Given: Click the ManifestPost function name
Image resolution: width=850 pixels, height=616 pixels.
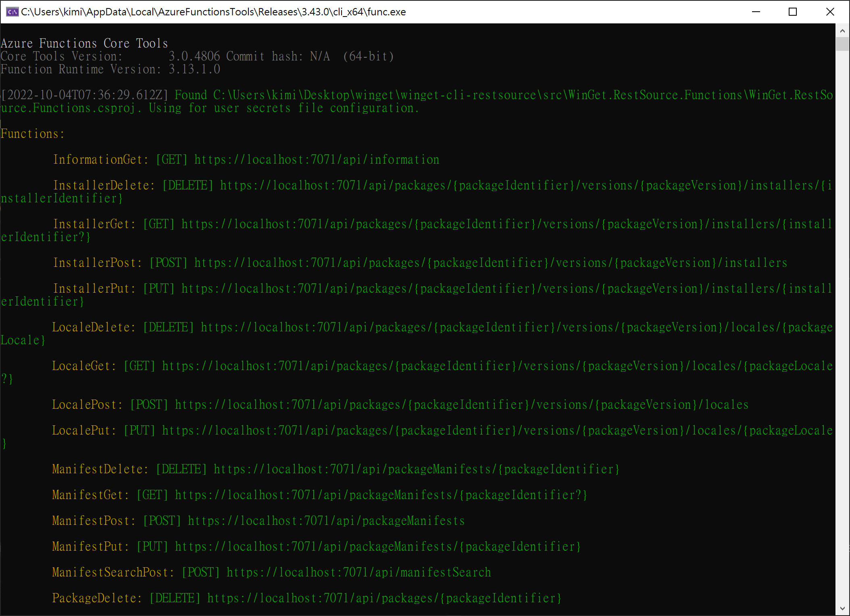Looking at the screenshot, I should coord(94,521).
